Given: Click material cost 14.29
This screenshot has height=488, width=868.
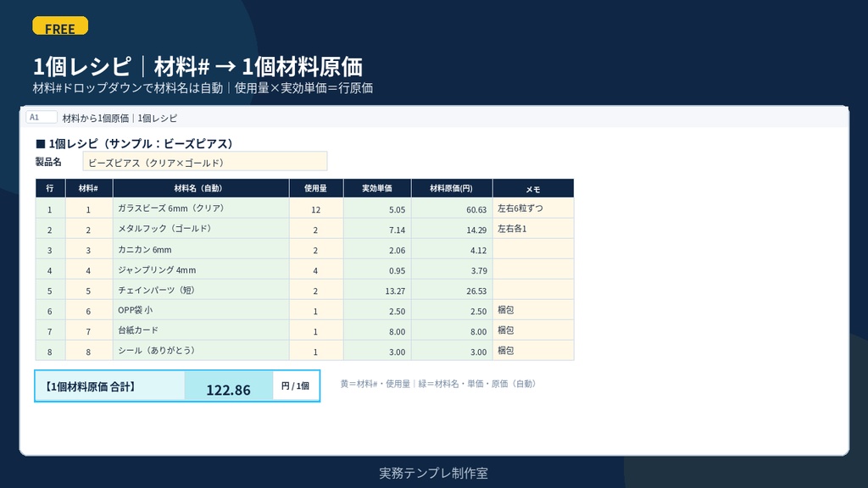Looking at the screenshot, I should click(452, 229).
